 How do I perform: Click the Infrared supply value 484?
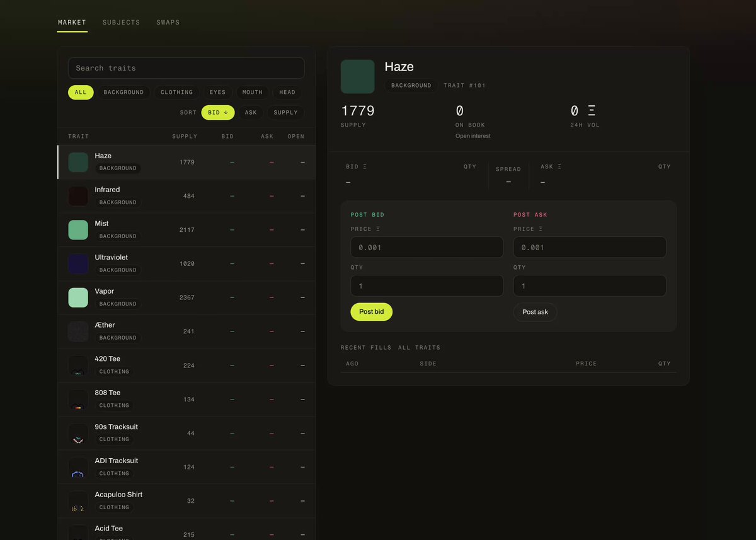[x=189, y=196]
